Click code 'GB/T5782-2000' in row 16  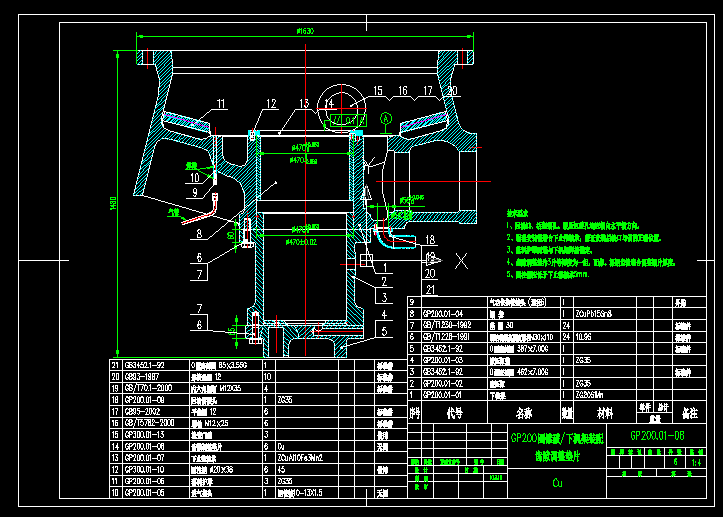[x=149, y=423]
